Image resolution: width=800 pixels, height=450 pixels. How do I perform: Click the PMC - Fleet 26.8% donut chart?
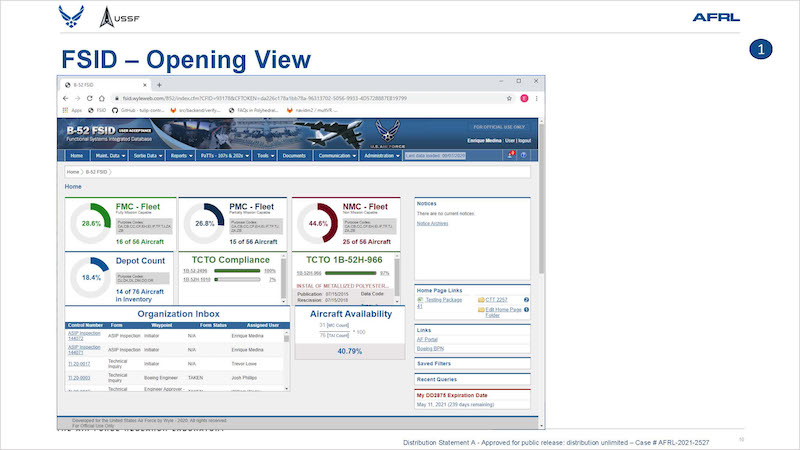204,223
